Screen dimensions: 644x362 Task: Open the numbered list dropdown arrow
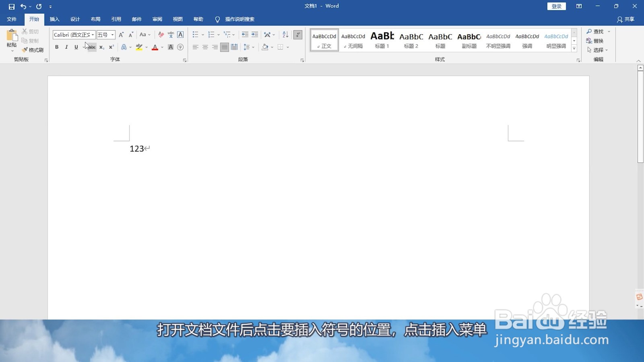pyautogui.click(x=219, y=35)
